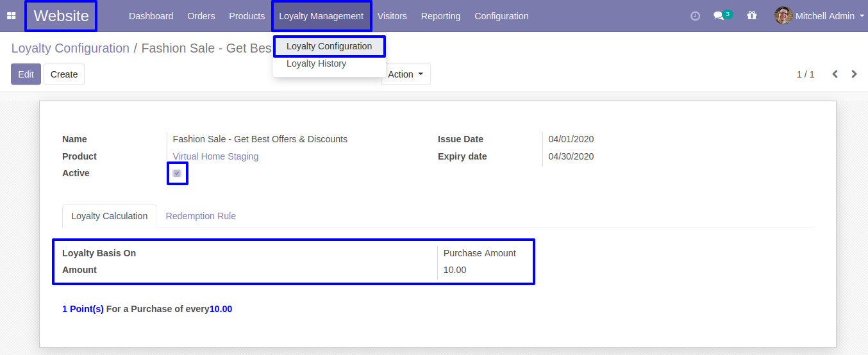
Task: Switch to the Loyalty Calculation tab
Action: [110, 216]
